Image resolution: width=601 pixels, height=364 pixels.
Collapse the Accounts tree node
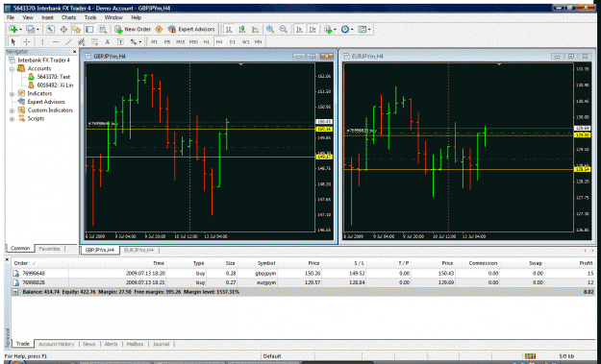coord(12,69)
